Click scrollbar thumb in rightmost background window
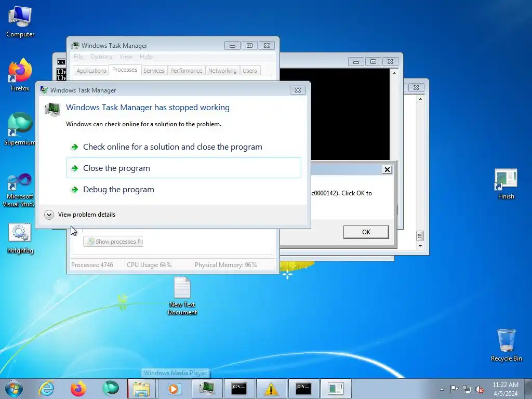Image resolution: width=532 pixels, height=399 pixels. click(x=420, y=235)
